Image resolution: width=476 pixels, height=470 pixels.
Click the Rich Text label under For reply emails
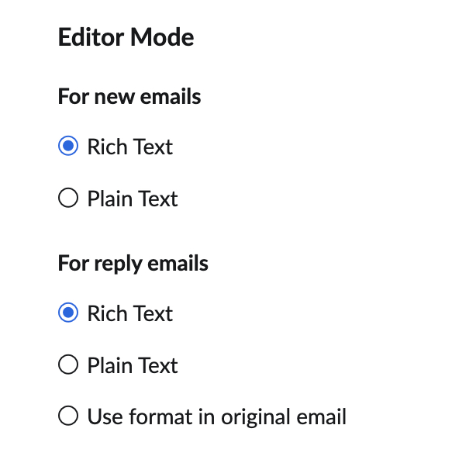(x=129, y=313)
